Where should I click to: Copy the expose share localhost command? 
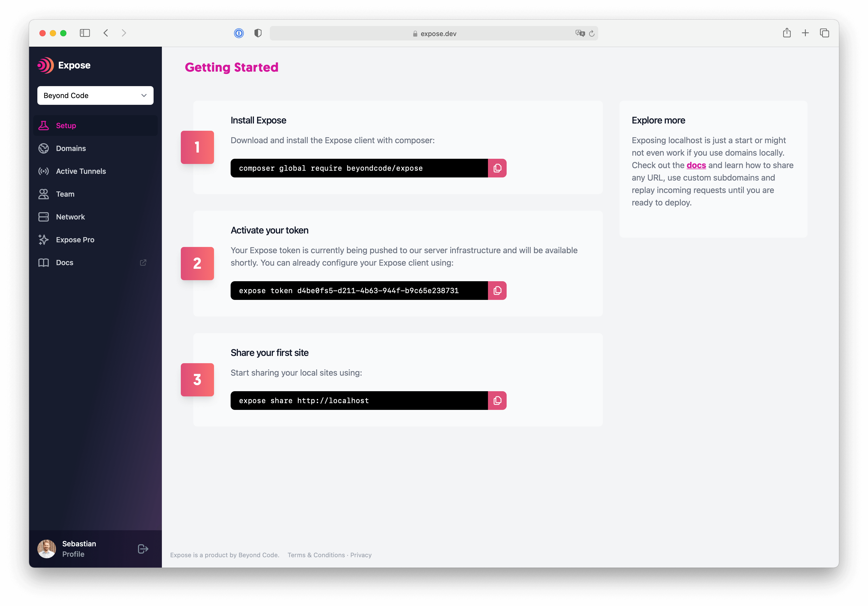[497, 401]
